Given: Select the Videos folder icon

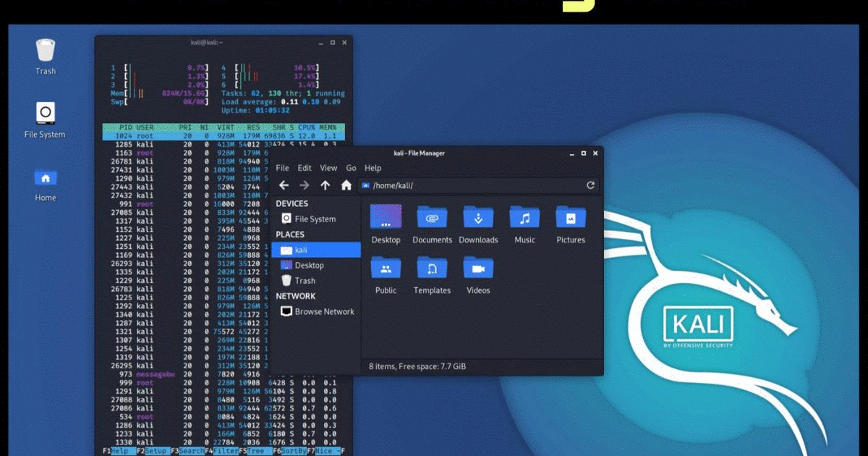Looking at the screenshot, I should click(478, 269).
